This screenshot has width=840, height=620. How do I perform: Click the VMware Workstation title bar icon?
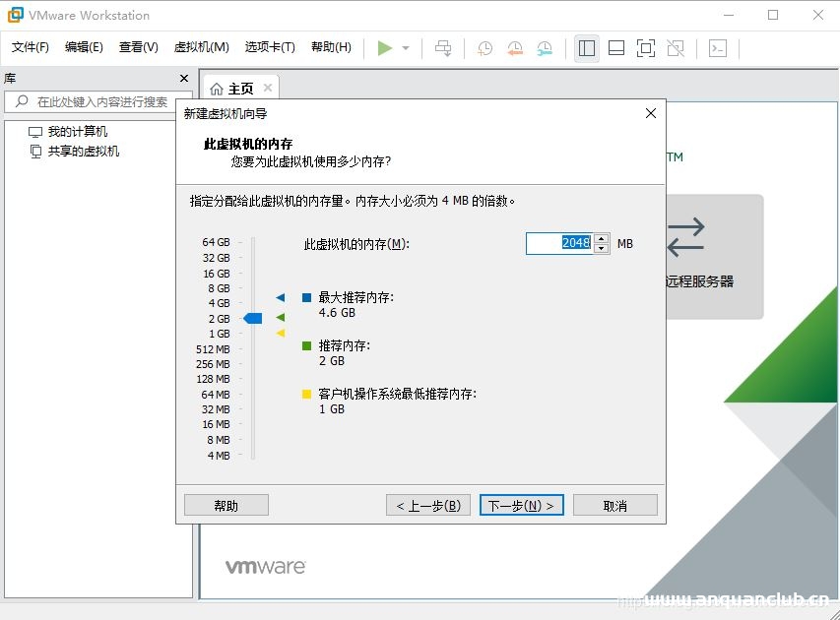14,15
